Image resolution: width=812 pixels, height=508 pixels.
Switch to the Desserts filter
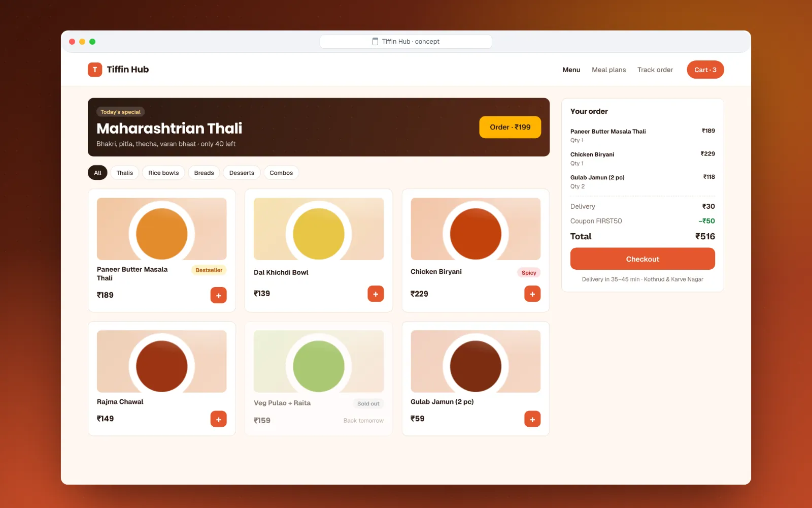242,173
